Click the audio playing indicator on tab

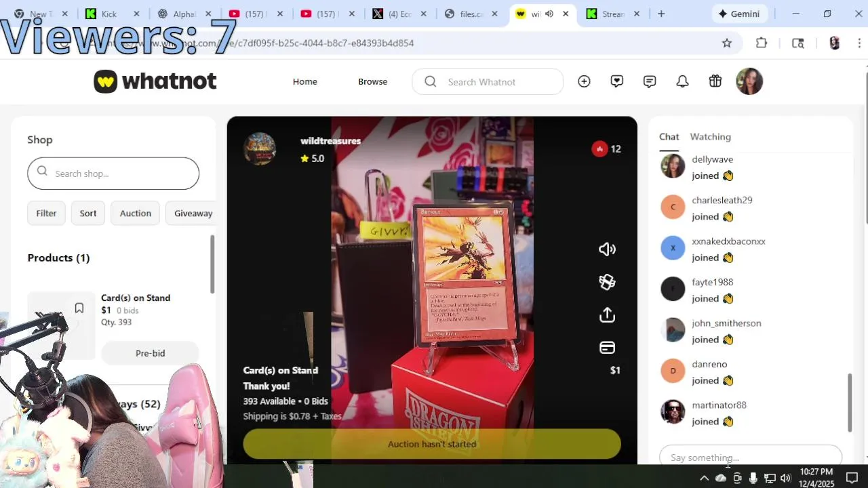click(549, 14)
